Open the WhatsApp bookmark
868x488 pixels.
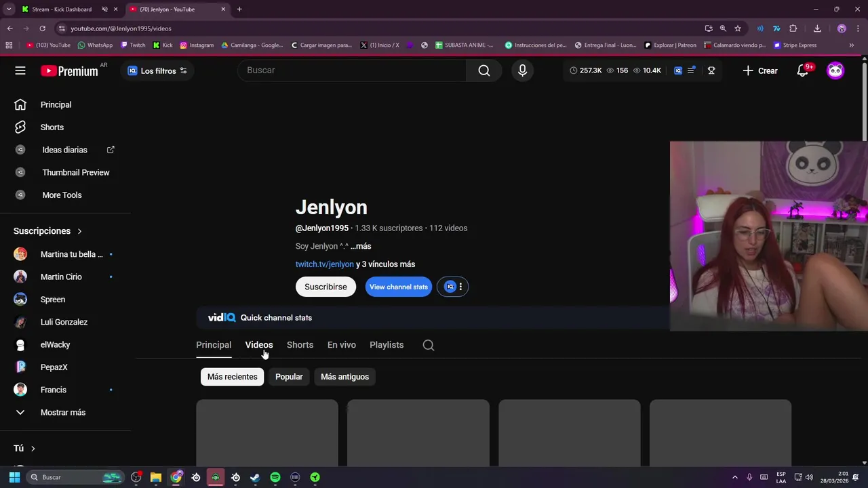click(x=95, y=45)
